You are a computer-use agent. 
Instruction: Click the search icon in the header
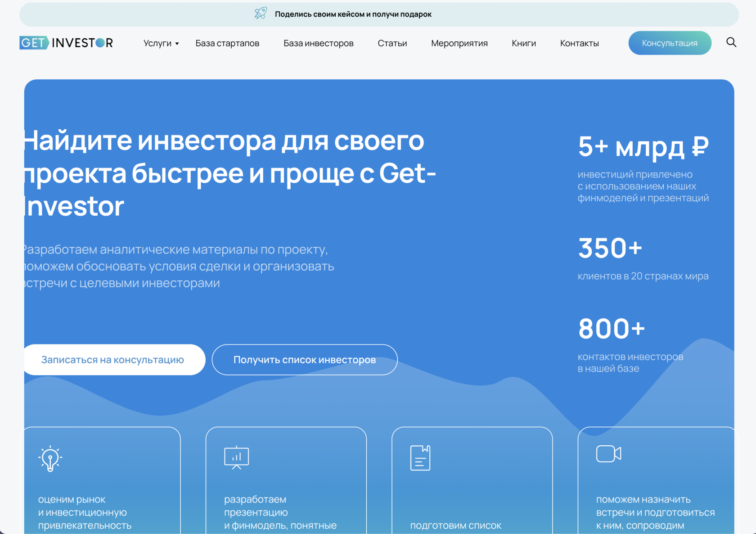pos(731,42)
